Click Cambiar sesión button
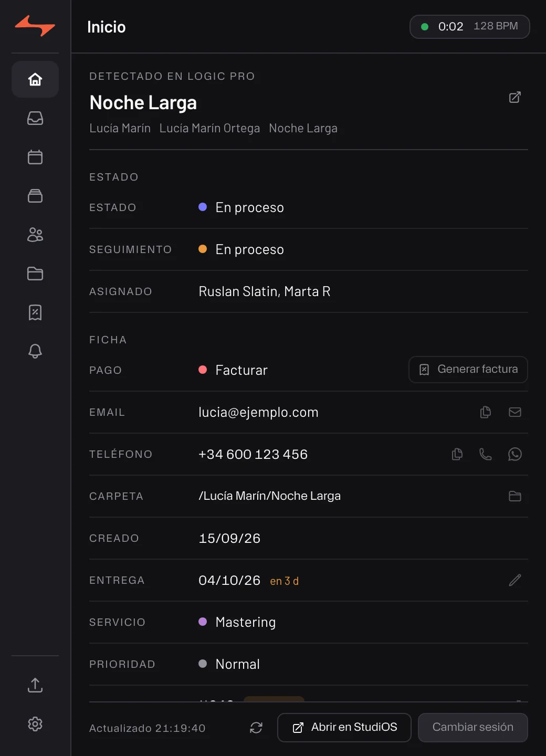This screenshot has width=546, height=756. tap(473, 728)
